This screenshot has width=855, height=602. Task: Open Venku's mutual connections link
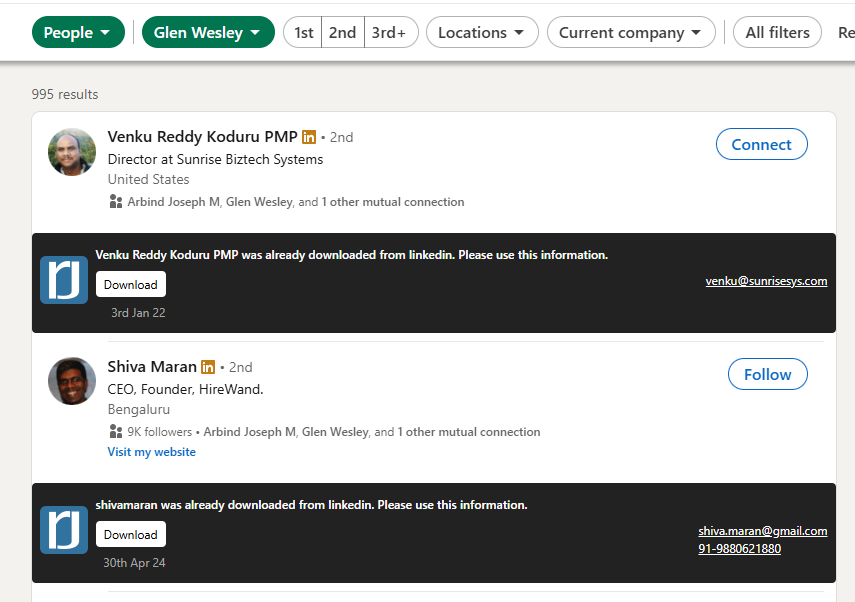(296, 202)
